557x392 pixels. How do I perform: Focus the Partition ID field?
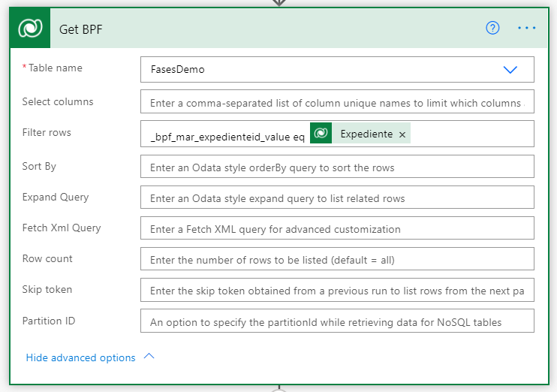point(337,321)
